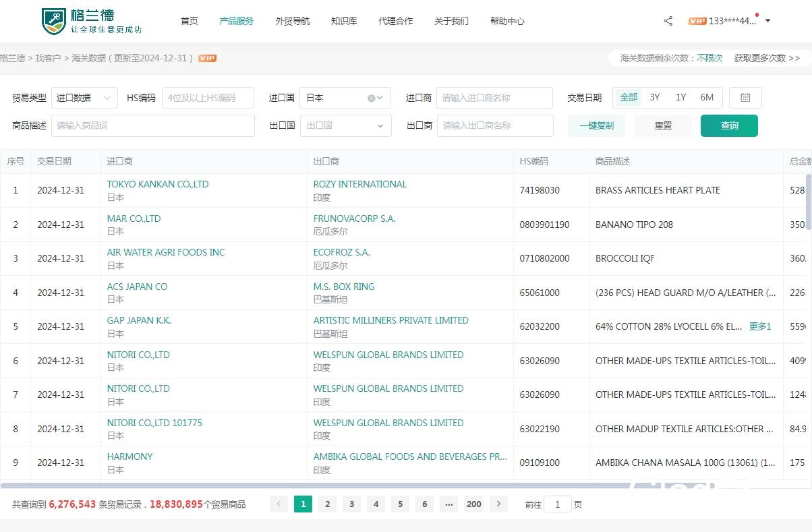Image resolution: width=812 pixels, height=532 pixels.
Task: Open importer ACS JAPAN CO
Action: coord(137,287)
